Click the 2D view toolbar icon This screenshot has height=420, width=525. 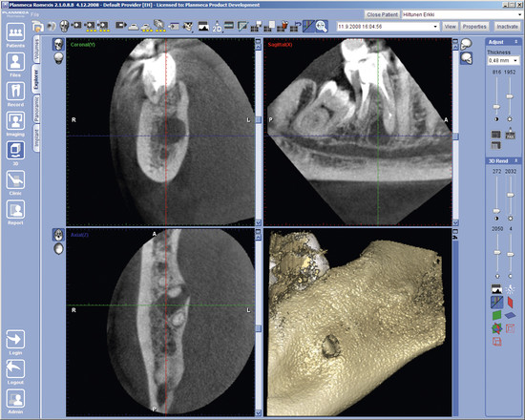pos(217,27)
